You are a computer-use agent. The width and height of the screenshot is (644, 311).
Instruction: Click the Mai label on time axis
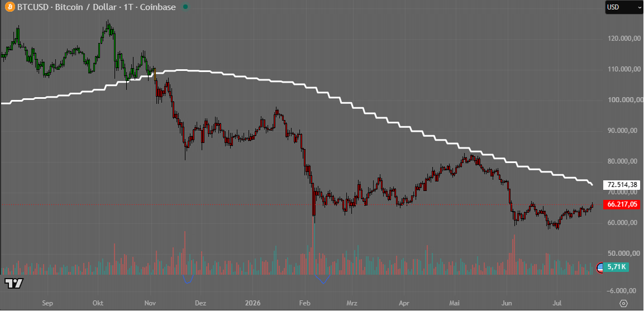click(454, 304)
